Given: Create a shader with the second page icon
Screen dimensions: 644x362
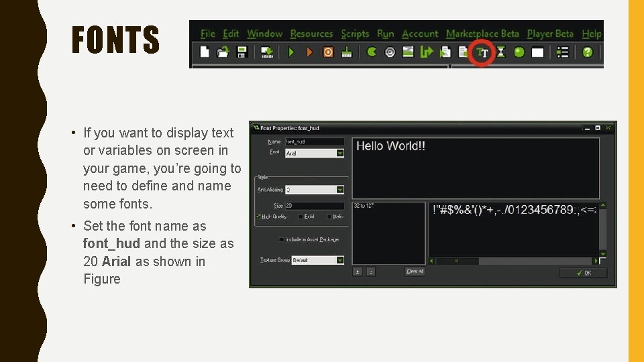Looking at the screenshot, I should [464, 52].
